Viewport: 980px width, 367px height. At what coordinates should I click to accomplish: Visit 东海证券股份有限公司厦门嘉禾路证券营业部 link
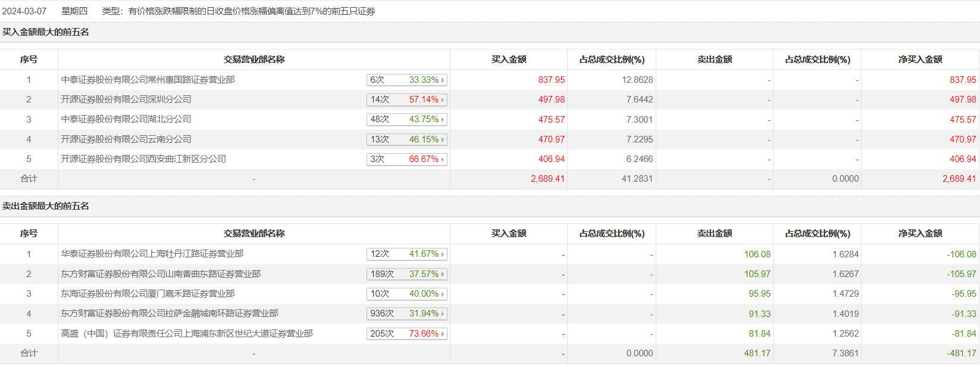coord(148,294)
